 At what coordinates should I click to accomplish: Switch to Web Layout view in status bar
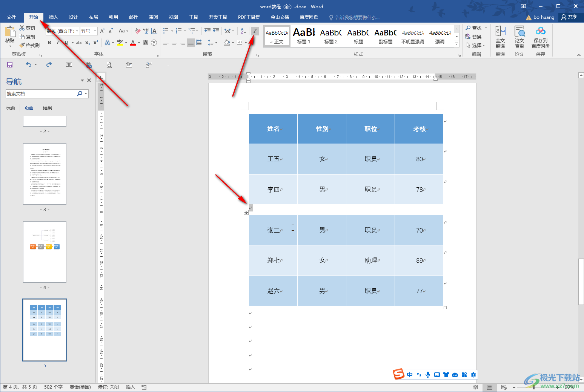click(504, 387)
